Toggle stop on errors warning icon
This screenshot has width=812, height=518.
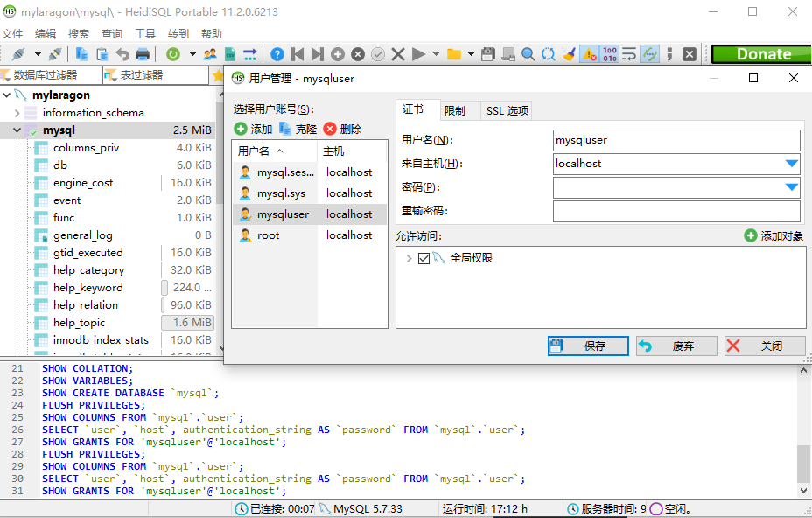click(x=590, y=54)
